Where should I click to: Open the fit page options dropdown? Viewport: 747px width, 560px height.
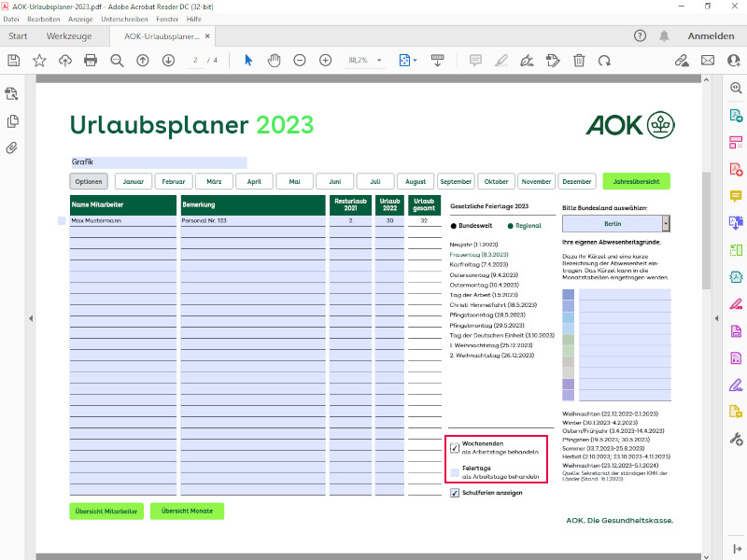pyautogui.click(x=415, y=61)
